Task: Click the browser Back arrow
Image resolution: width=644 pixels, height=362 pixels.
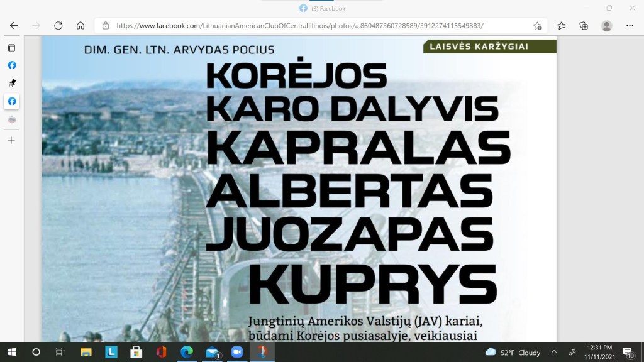Action: [14, 26]
